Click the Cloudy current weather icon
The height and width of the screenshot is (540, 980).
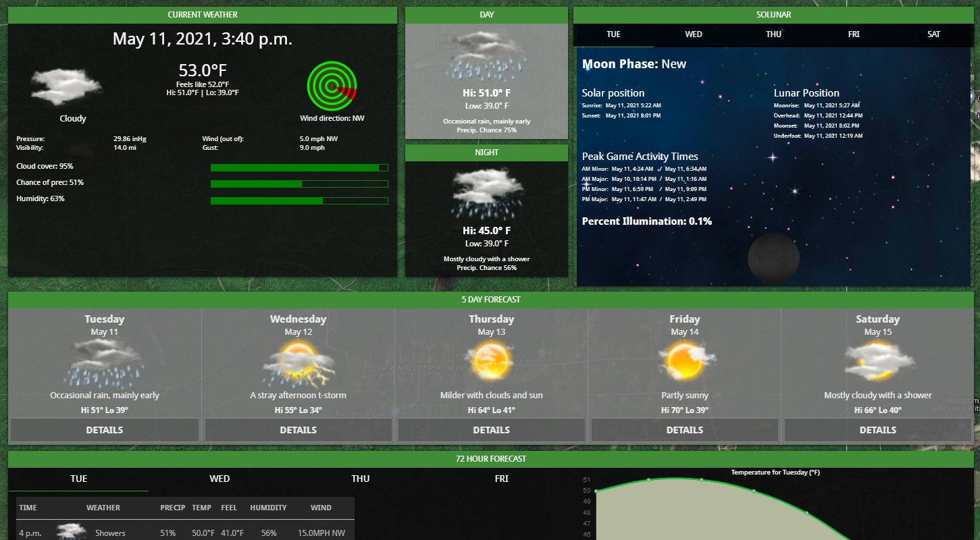pos(66,85)
